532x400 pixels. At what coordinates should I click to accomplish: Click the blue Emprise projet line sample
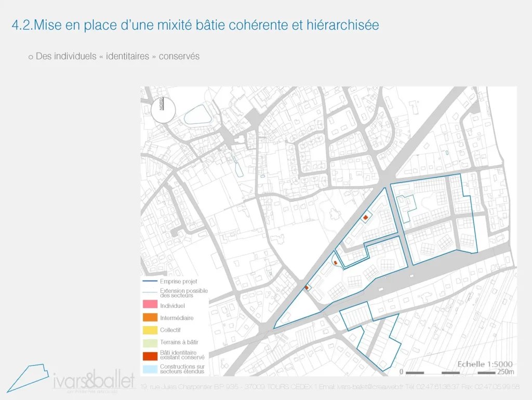pos(150,281)
